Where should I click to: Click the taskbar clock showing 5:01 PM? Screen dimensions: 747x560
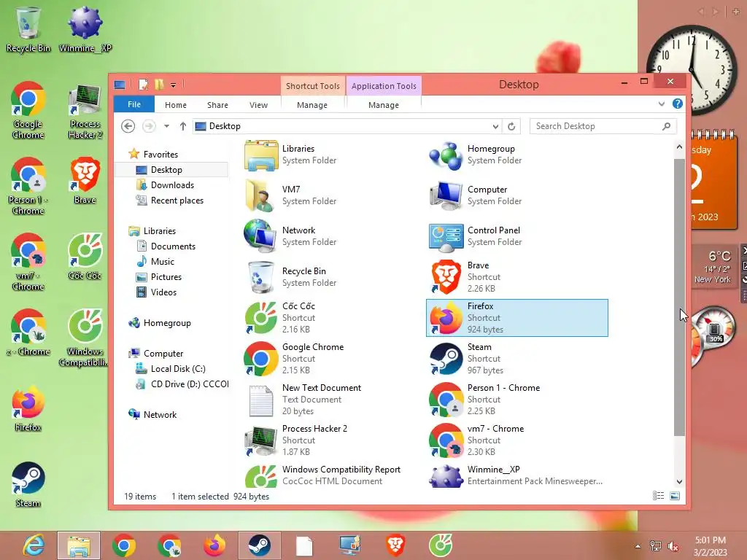click(711, 546)
